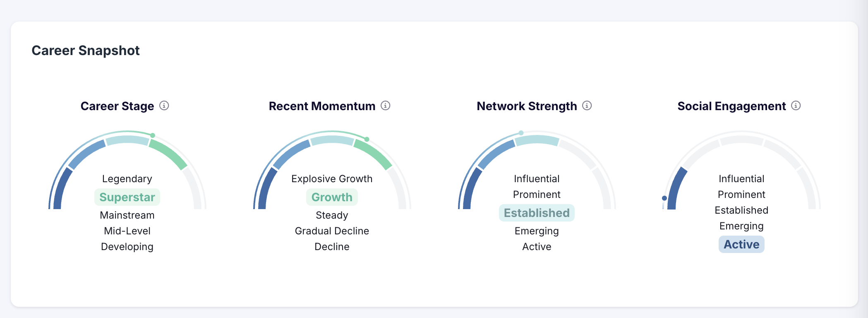Select the highlighted Established level

coord(537,213)
